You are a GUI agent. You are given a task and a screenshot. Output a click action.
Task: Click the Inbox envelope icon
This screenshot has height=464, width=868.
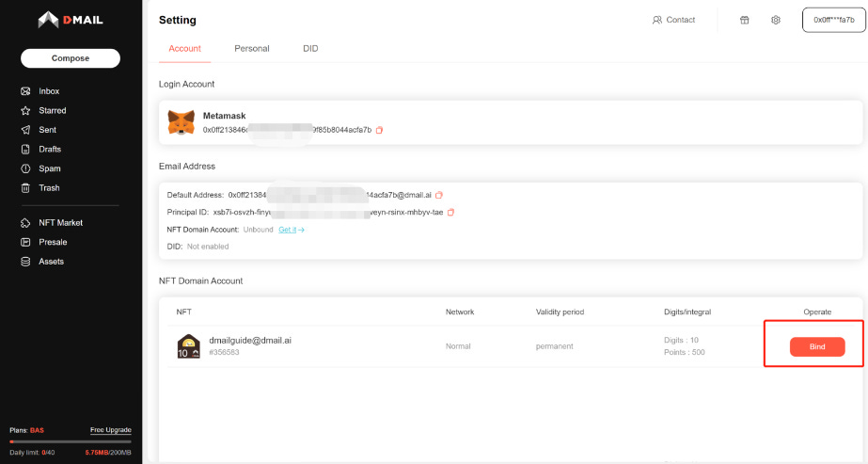(25, 90)
